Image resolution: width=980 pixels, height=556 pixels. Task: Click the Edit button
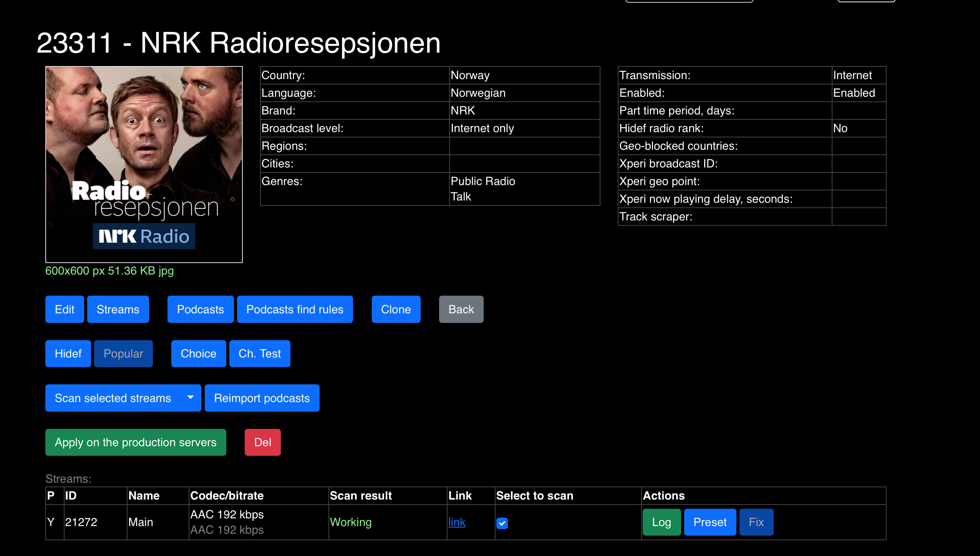(x=64, y=309)
